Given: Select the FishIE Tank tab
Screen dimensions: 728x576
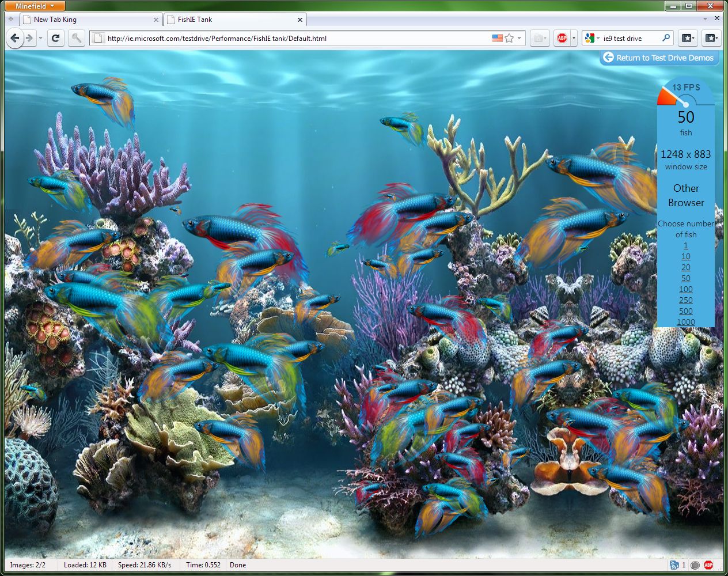Looking at the screenshot, I should tap(230, 20).
